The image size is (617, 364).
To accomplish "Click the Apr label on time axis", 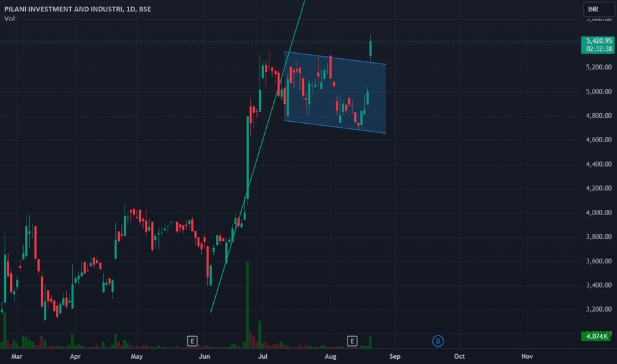I will click(75, 357).
